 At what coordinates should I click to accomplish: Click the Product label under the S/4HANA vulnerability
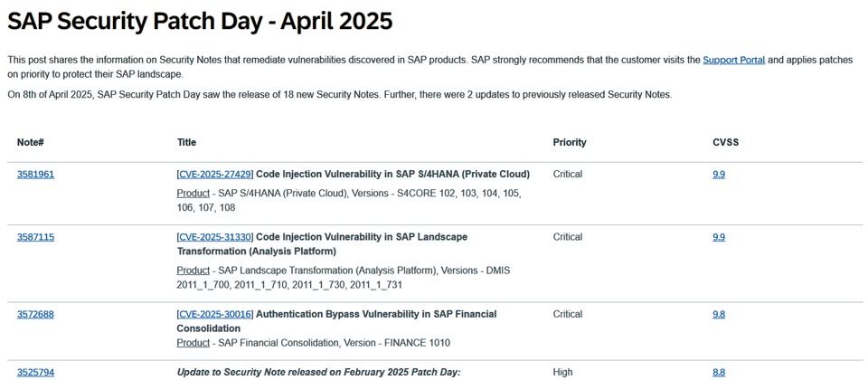click(x=193, y=194)
